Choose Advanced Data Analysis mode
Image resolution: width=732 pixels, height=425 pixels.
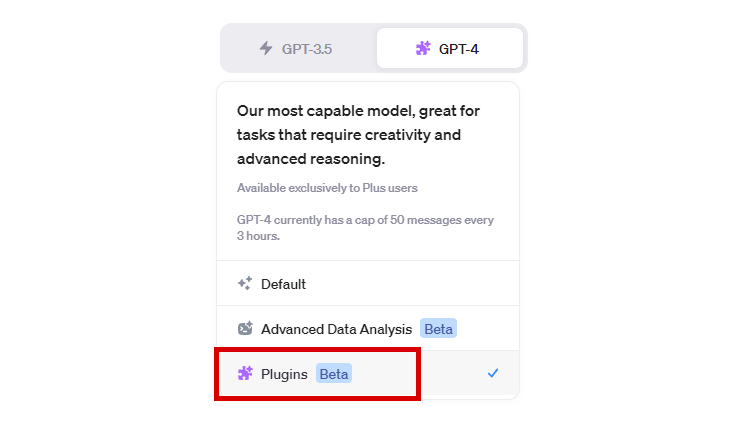point(368,328)
